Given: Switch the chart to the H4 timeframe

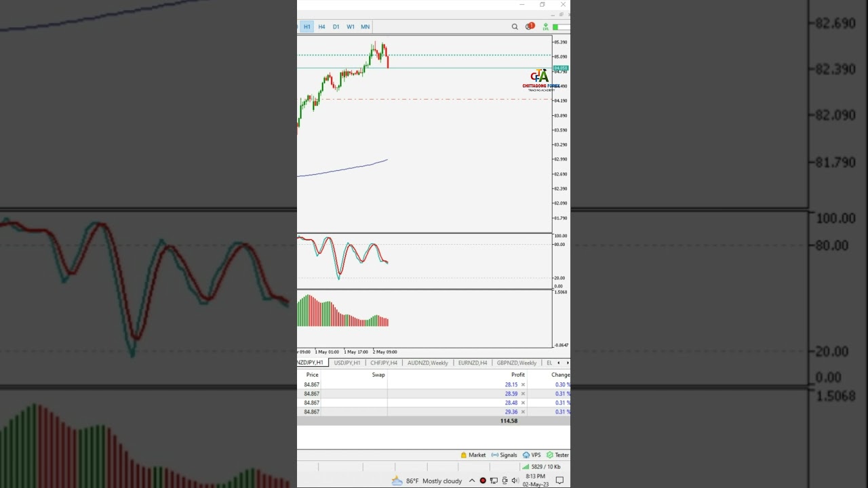Looking at the screenshot, I should 321,27.
